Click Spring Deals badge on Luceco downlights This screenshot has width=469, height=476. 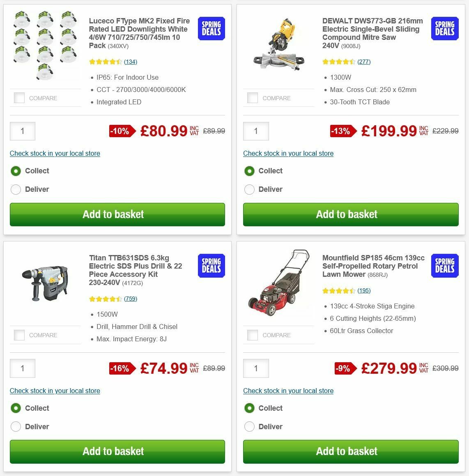point(211,28)
